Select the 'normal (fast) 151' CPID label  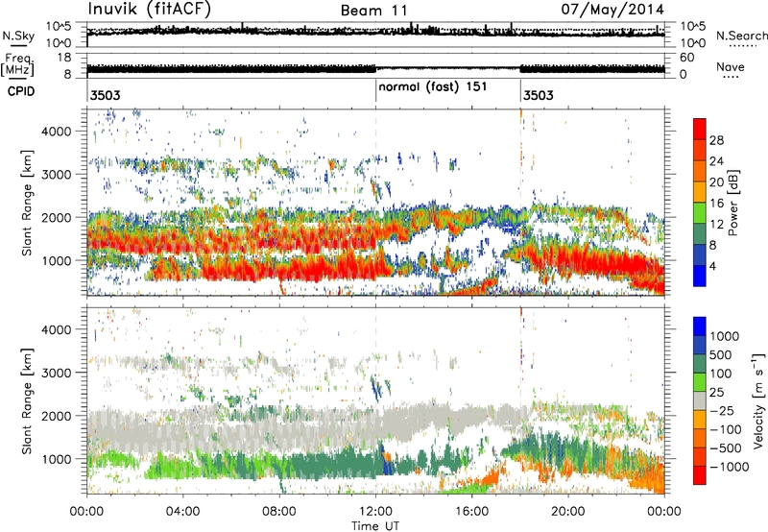click(433, 86)
